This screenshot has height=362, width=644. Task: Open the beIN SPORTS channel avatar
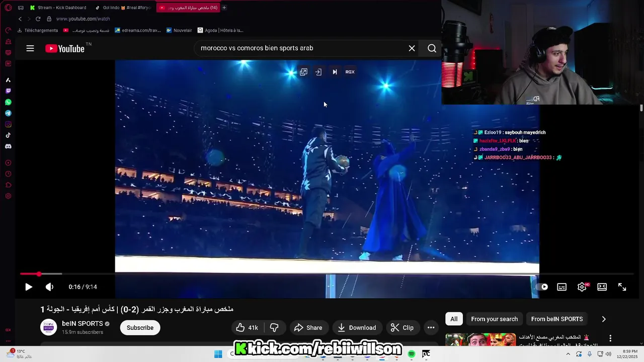tap(49, 327)
